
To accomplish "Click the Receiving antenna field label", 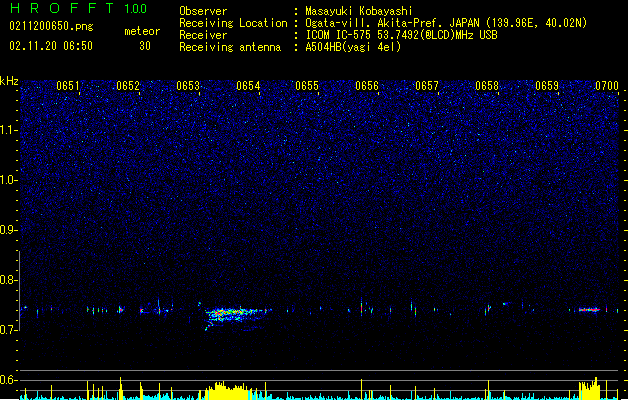I will pyautogui.click(x=230, y=47).
